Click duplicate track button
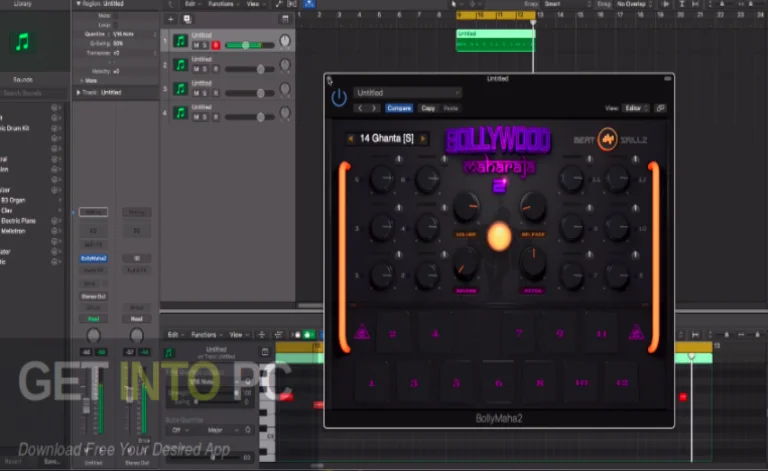Screen dimensions: 768x471 (x=187, y=19)
